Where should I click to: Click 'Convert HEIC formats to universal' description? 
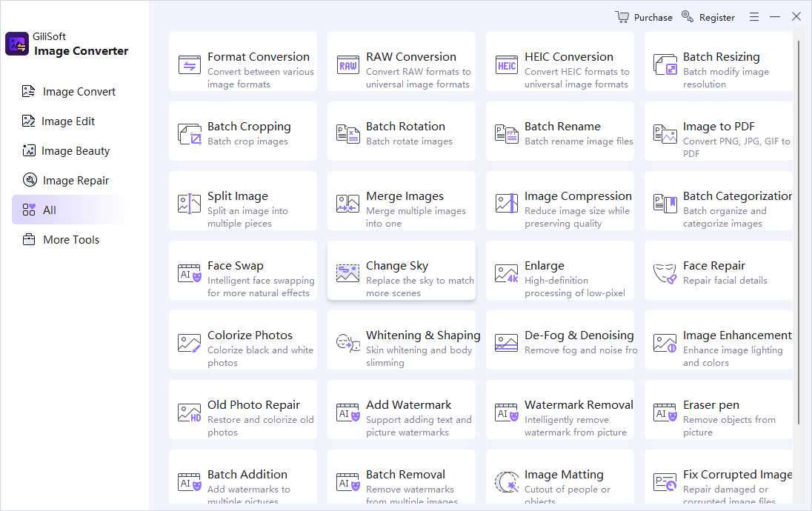(577, 78)
